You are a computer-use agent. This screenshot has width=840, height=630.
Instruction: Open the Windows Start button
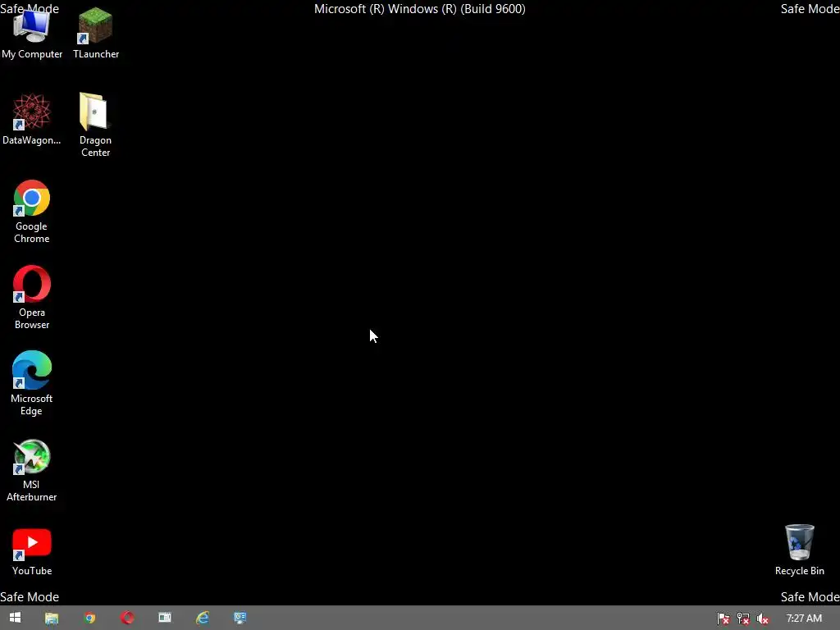tap(15, 618)
